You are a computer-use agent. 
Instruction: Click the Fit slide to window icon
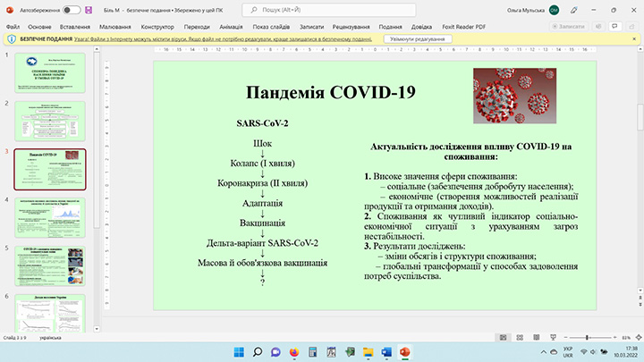tap(639, 337)
